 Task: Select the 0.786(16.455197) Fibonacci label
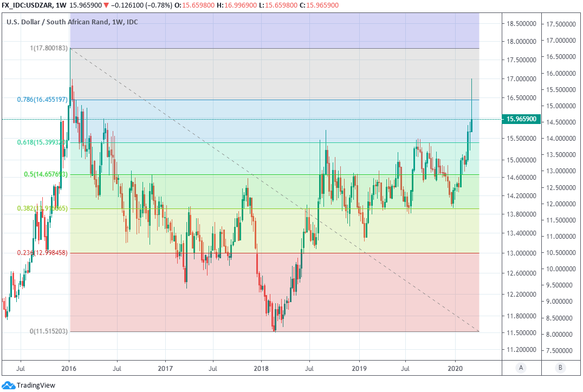coord(42,100)
